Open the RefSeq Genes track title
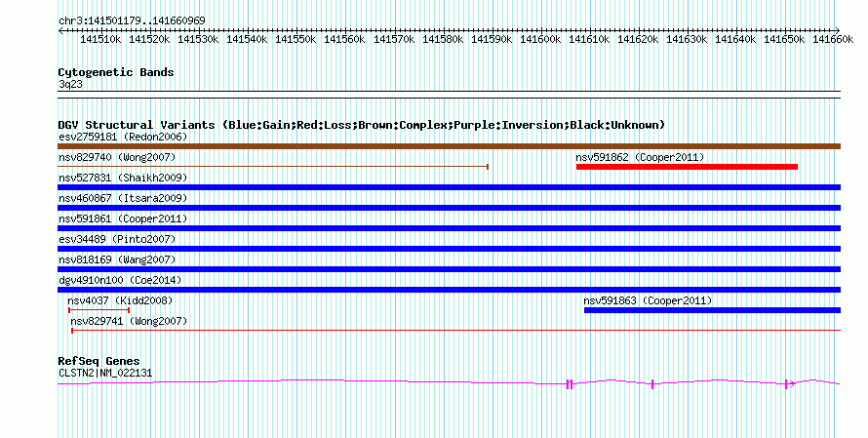Screen dimensions: 868x438 point(99,361)
